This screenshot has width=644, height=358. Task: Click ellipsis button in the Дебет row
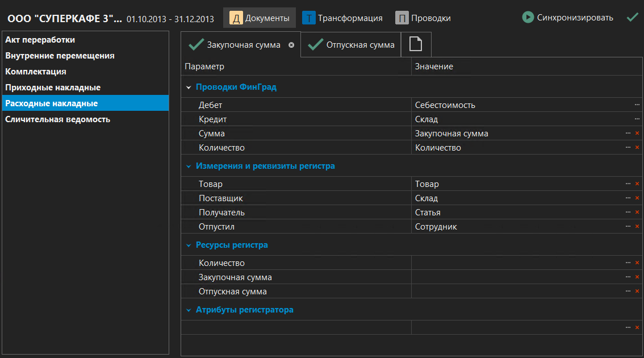click(637, 105)
